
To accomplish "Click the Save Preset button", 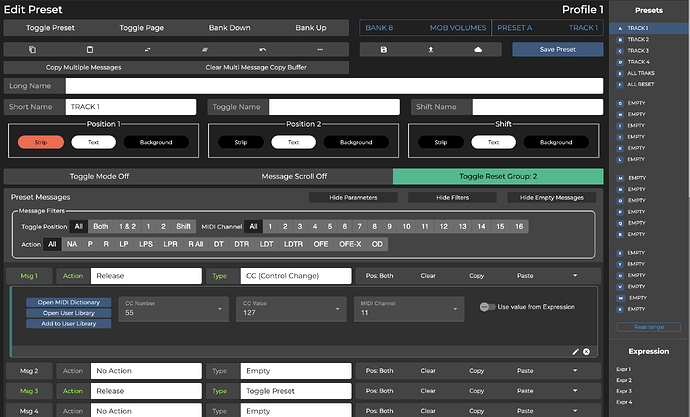I will 557,49.
